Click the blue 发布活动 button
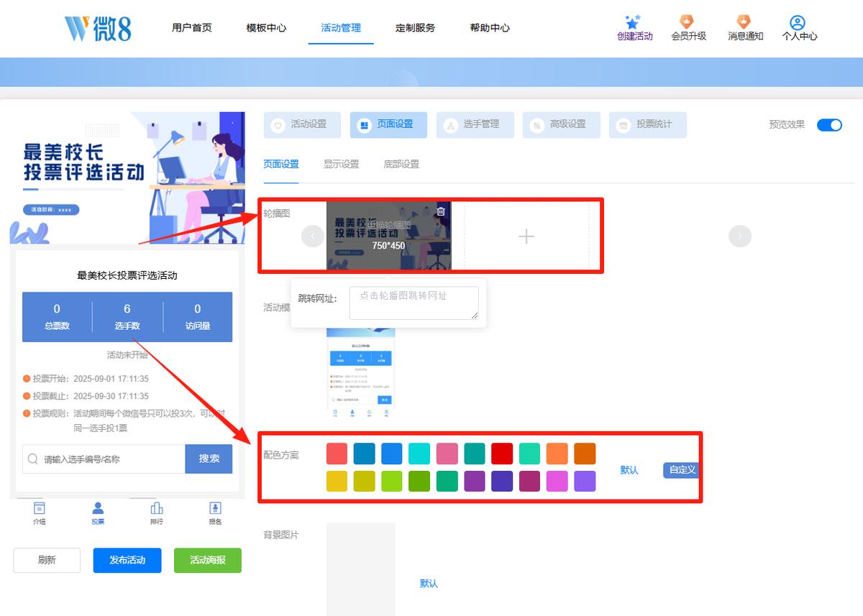 coord(127,560)
